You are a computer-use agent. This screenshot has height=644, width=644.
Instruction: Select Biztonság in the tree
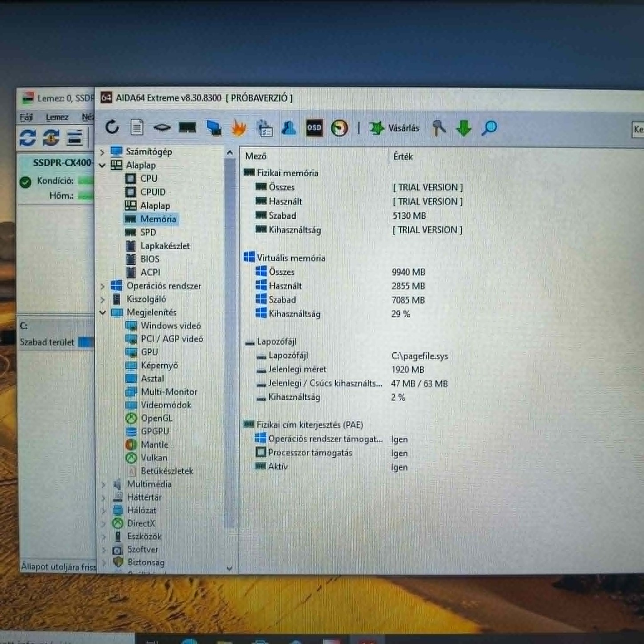[146, 562]
